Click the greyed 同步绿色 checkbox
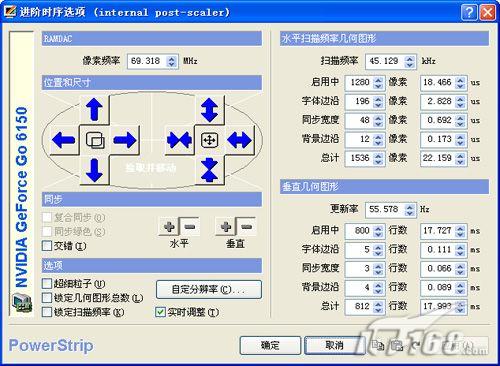The height and width of the screenshot is (366, 500). [x=47, y=231]
